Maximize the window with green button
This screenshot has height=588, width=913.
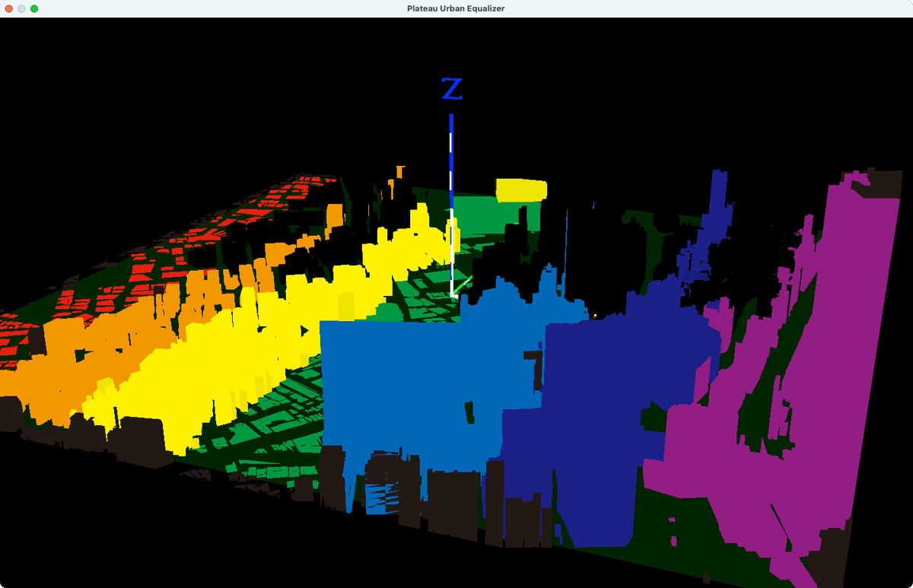(x=34, y=8)
